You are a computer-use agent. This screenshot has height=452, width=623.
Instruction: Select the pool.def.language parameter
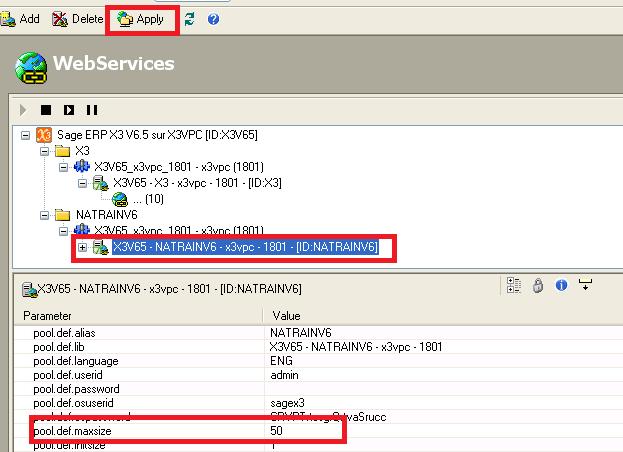[76, 361]
